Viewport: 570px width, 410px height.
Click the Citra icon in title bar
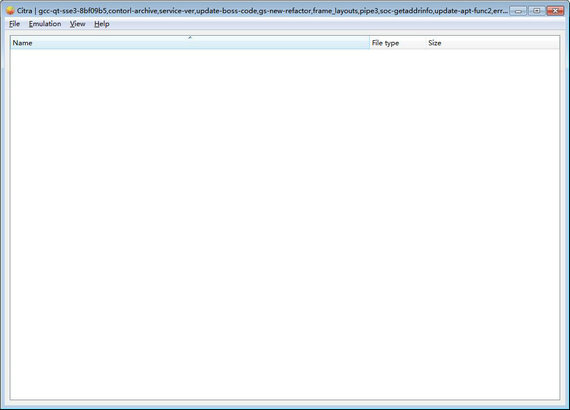[x=10, y=11]
